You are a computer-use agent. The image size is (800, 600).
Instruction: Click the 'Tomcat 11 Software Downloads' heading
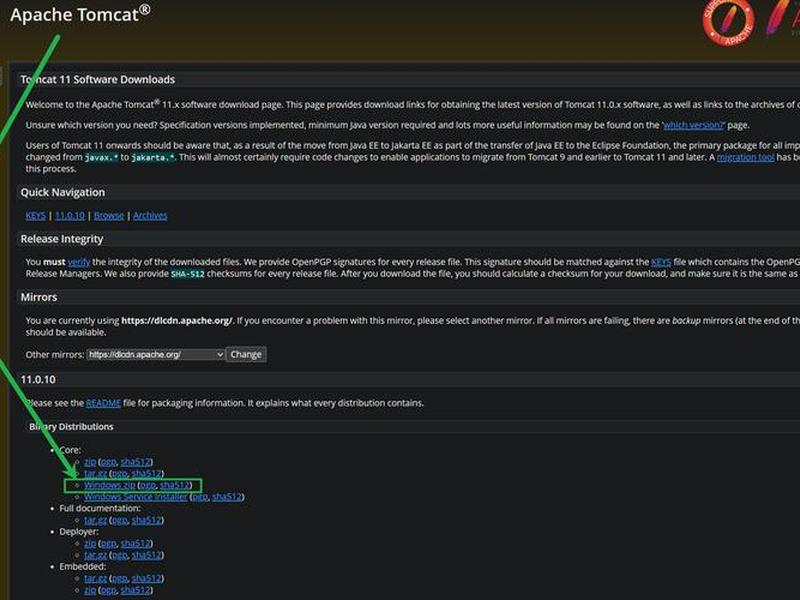point(97,80)
